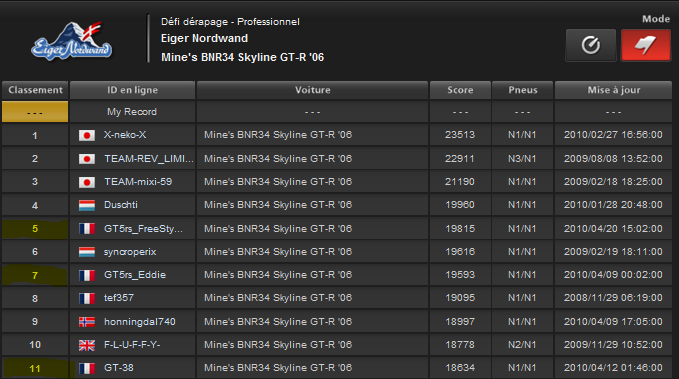Select the red drift mode button

(646, 45)
